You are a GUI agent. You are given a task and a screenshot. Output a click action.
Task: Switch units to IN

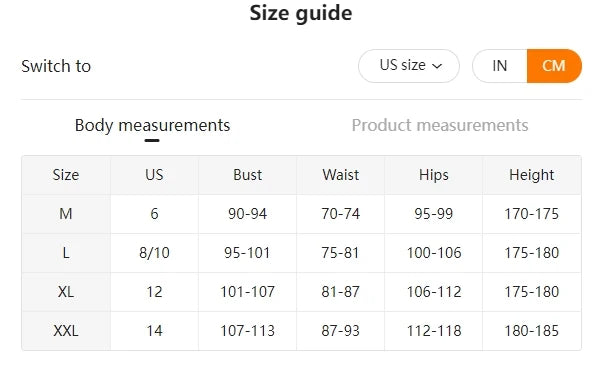[500, 66]
